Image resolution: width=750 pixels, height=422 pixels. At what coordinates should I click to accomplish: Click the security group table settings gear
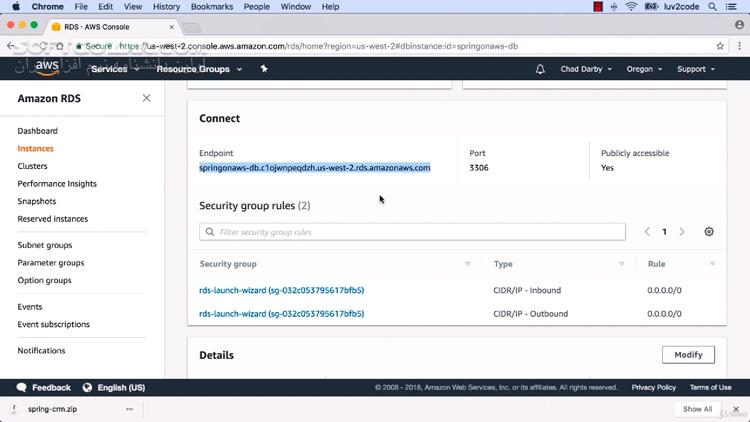[x=709, y=232]
